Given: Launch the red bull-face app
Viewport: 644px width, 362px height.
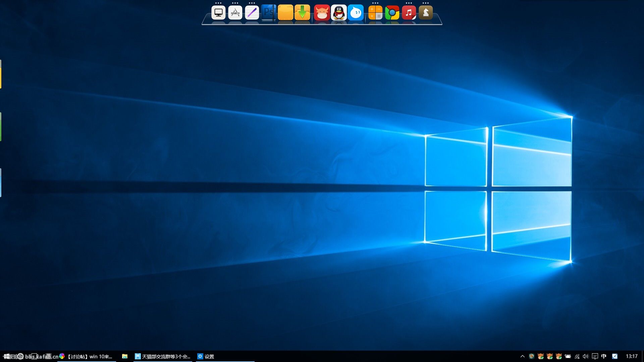Looking at the screenshot, I should [322, 13].
